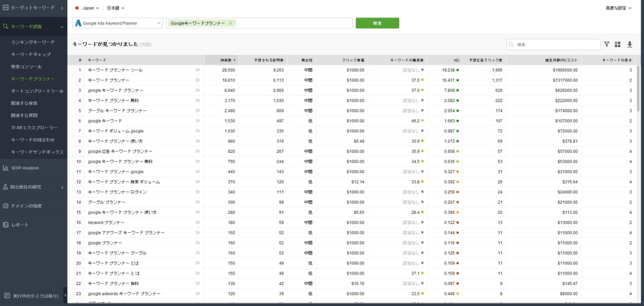This screenshot has width=644, height=306.
Task: Sort by the キーワードの難易度 column header
Action: tap(397, 60)
